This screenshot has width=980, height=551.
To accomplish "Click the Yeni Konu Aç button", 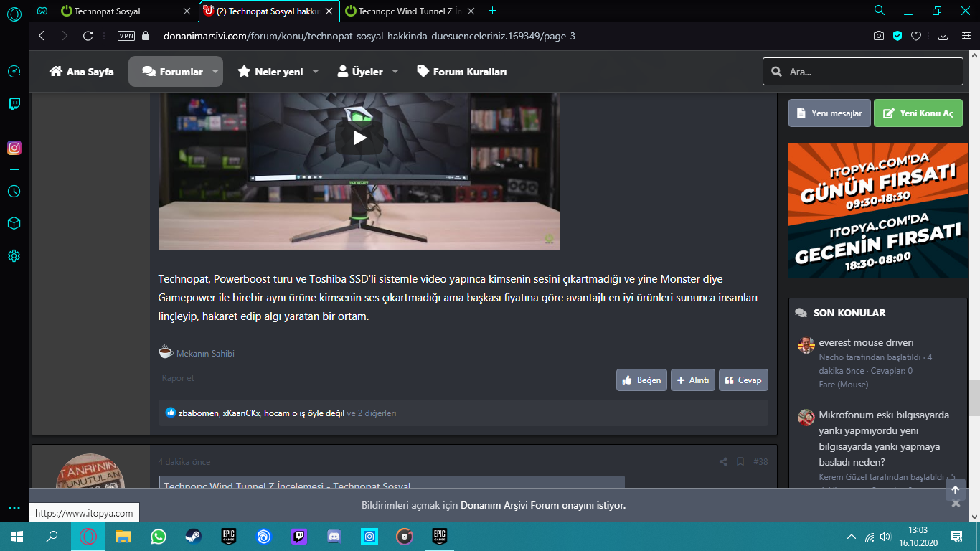I will pyautogui.click(x=918, y=113).
